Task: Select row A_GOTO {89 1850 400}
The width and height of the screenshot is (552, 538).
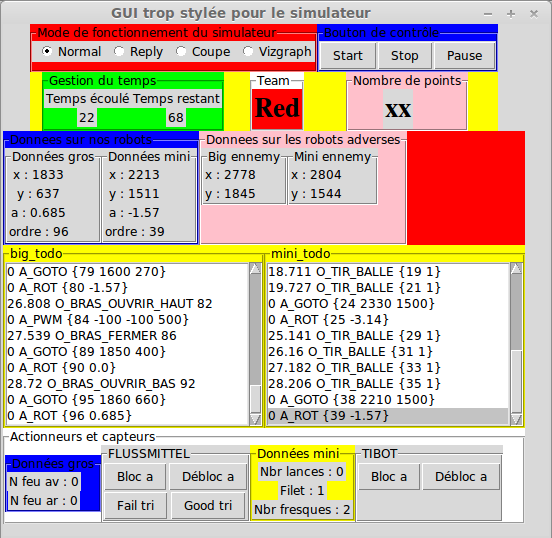Action: 127,352
